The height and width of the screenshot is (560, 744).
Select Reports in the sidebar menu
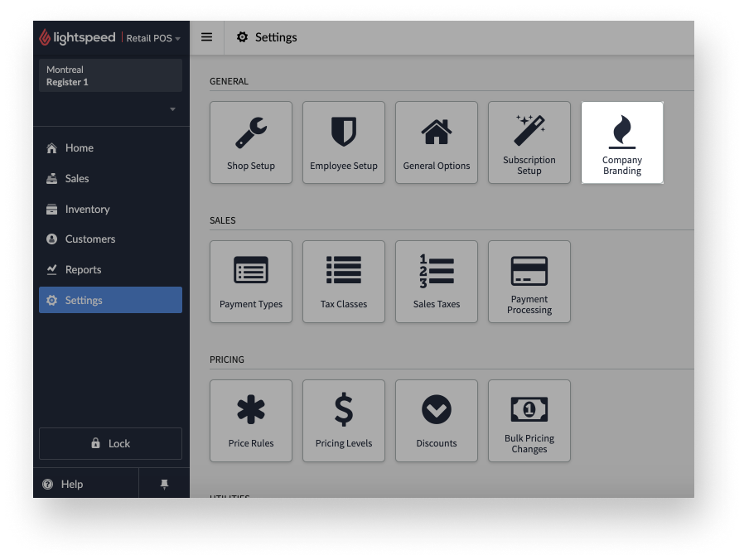click(x=83, y=270)
